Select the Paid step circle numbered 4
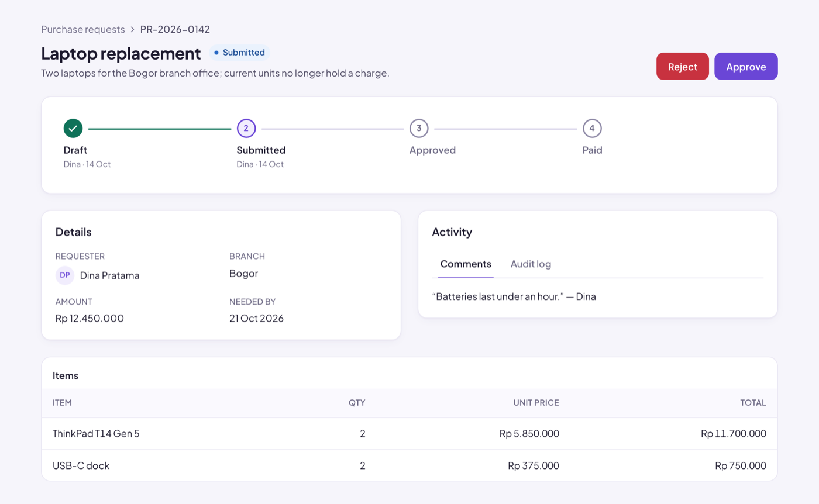This screenshot has height=504, width=819. pyautogui.click(x=592, y=128)
